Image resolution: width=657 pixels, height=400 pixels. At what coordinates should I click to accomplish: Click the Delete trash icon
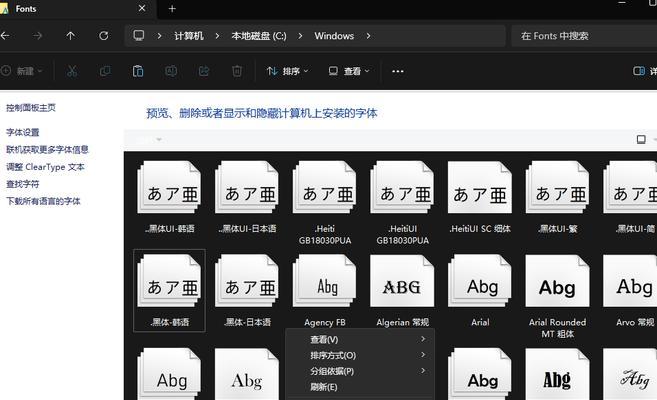point(237,71)
